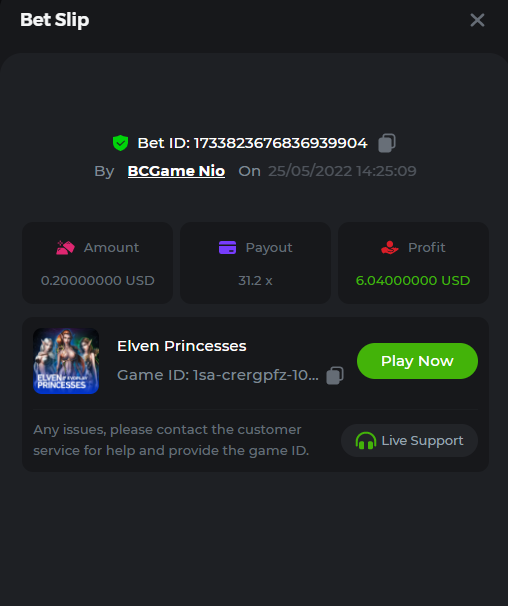The image size is (508, 606).
Task: Click the green headphones support icon
Action: click(x=365, y=441)
